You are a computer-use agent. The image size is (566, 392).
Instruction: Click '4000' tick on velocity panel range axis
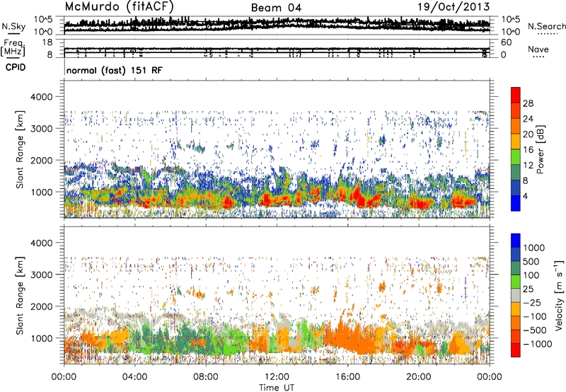coord(42,243)
